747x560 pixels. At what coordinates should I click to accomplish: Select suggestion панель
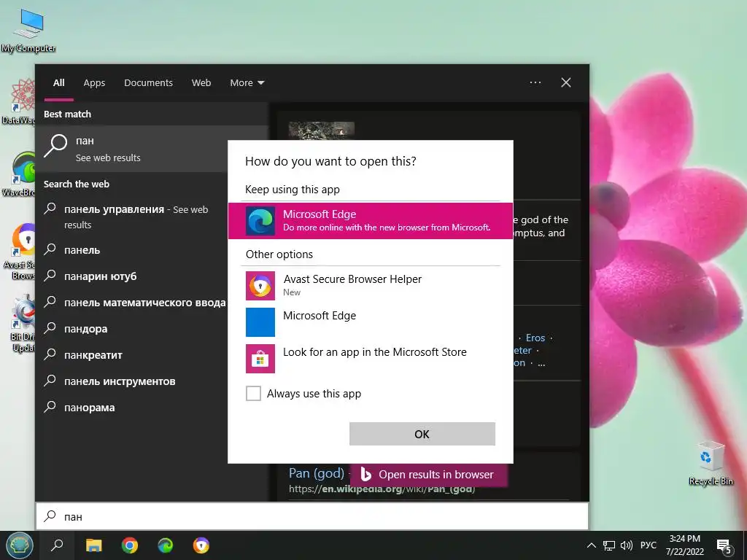tap(131, 250)
